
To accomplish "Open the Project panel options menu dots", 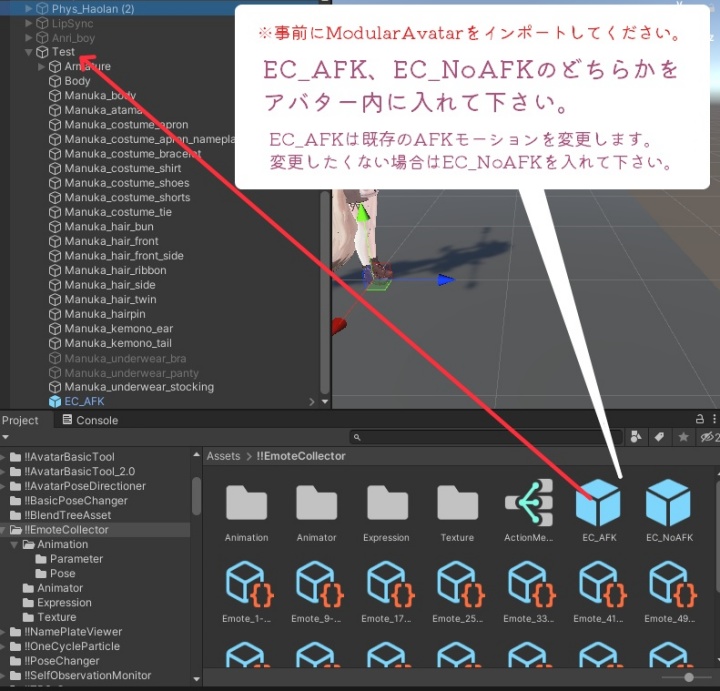I will pyautogui.click(x=714, y=419).
